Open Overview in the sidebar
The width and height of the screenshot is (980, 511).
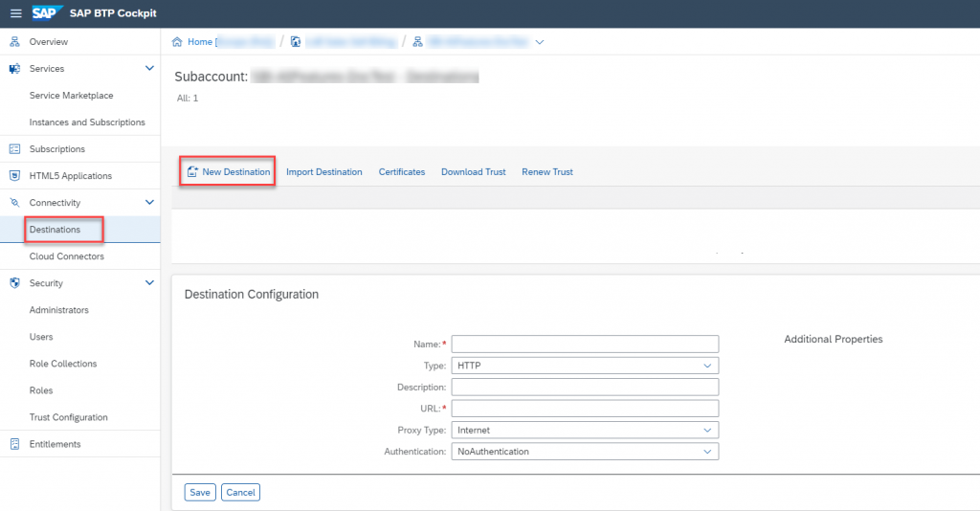click(x=49, y=42)
